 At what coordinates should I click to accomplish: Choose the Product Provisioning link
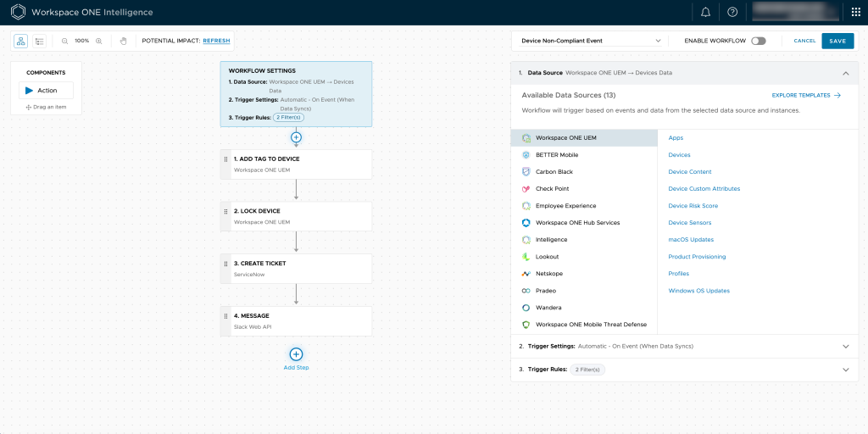(697, 257)
